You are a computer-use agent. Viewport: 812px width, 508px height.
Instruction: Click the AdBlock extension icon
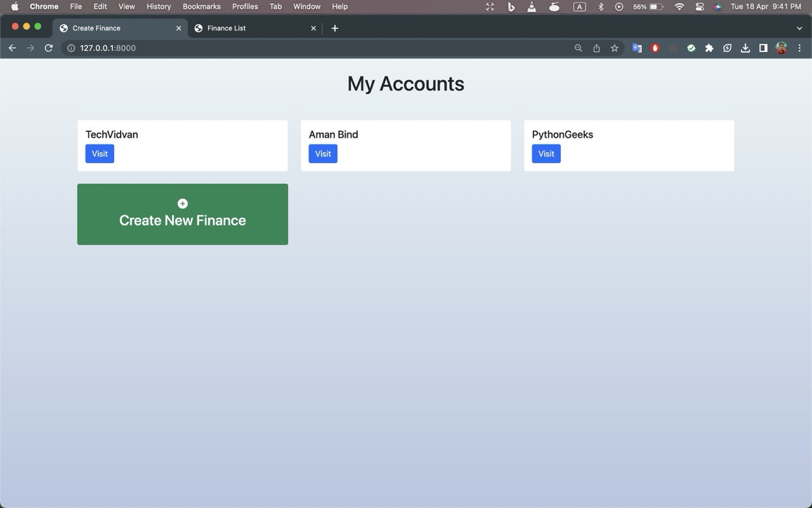[655, 48]
